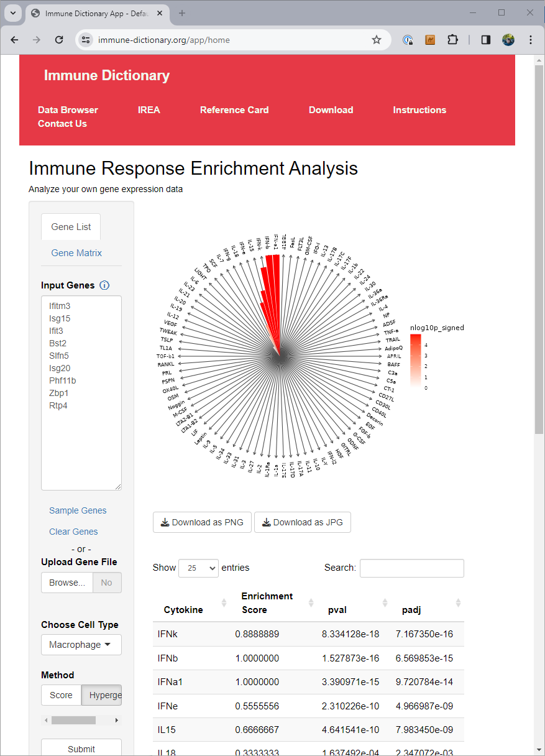Open new tab with plus icon

(182, 13)
